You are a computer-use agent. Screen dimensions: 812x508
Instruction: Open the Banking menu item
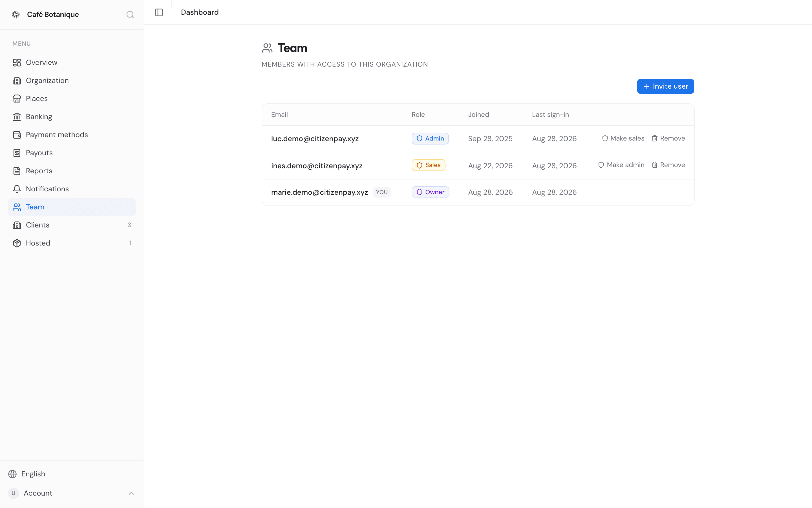coord(72,117)
